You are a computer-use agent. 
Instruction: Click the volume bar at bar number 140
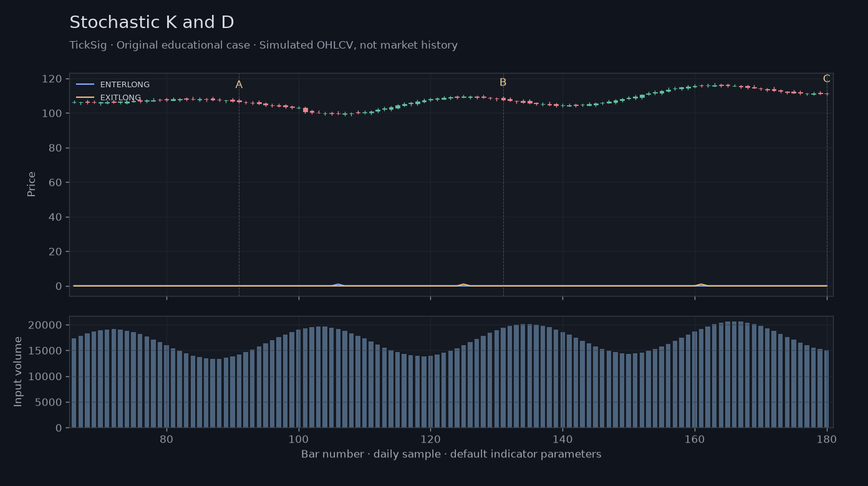[x=562, y=380]
